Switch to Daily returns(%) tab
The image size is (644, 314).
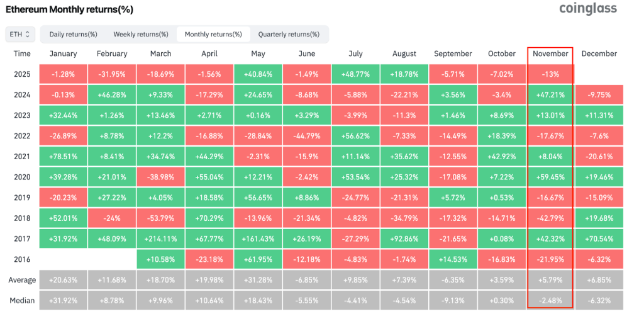pos(73,34)
